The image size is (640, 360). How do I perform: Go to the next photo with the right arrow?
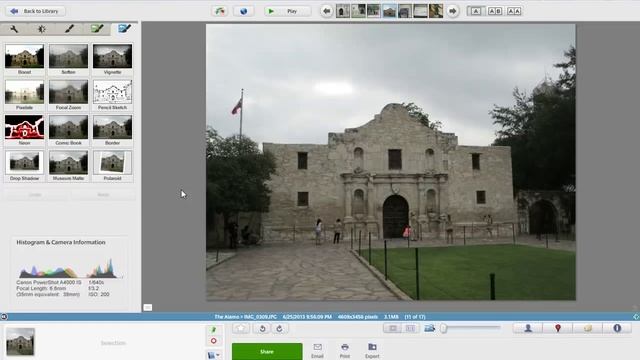click(452, 11)
